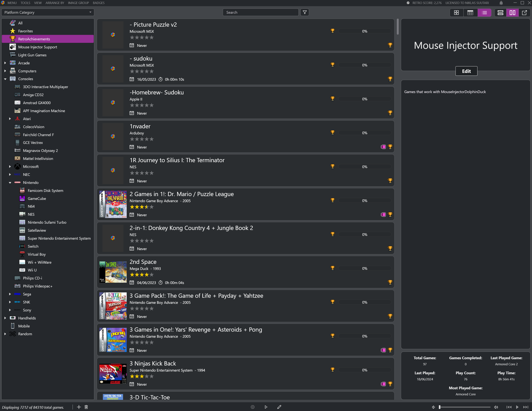Click the 0% progress bar for 2nd Space

tap(365, 268)
